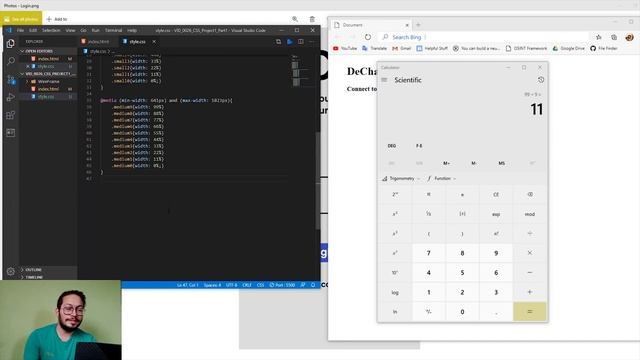The height and width of the screenshot is (360, 640).
Task: Open Source Control view with badge
Action: (x=11, y=80)
